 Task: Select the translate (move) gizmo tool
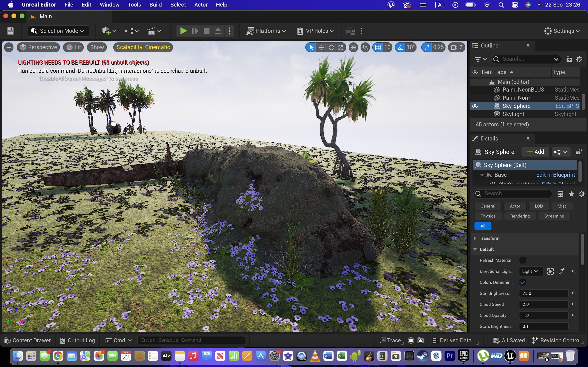pos(321,47)
